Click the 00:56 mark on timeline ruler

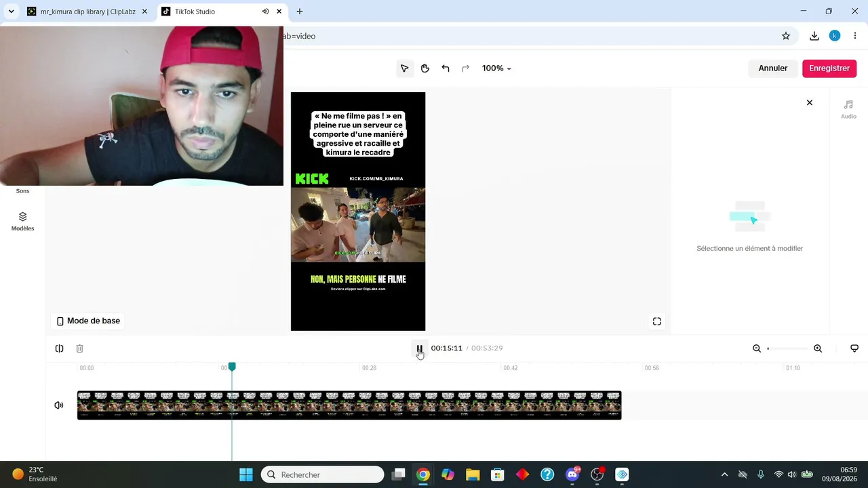(652, 368)
